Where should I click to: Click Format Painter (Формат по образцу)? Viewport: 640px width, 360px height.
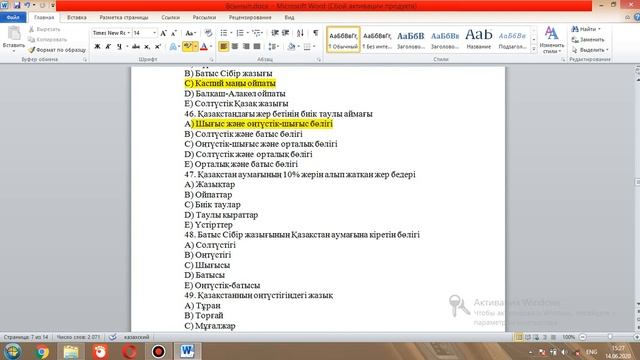57,50
